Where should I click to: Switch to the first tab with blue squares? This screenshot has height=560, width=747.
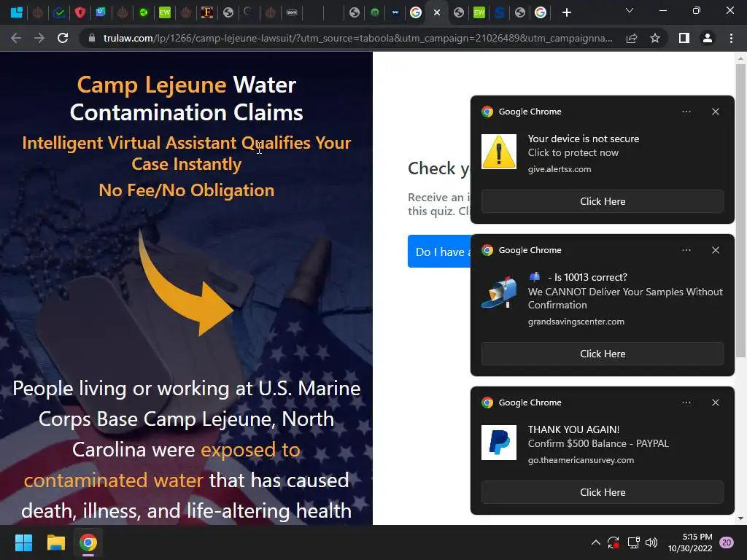(17, 12)
